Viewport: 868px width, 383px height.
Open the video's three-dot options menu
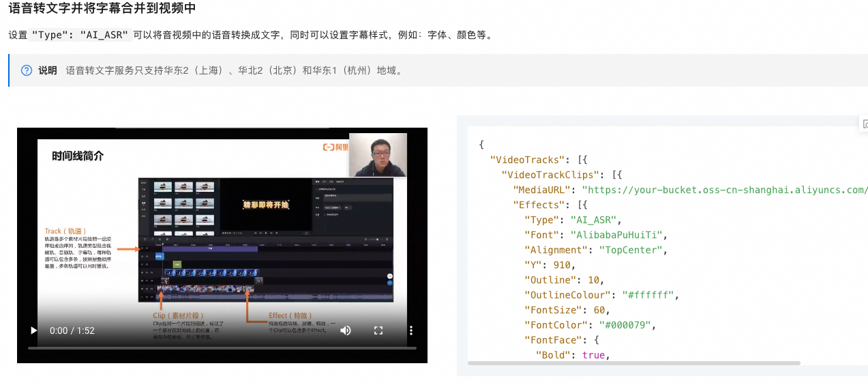[411, 330]
